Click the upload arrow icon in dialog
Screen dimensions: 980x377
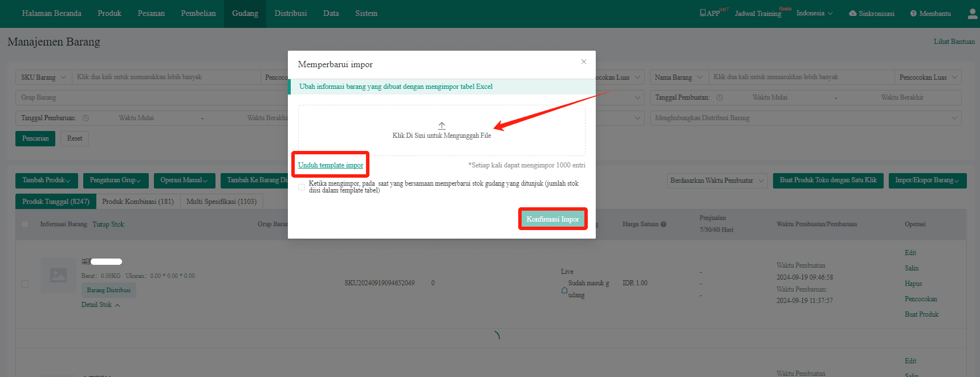tap(441, 125)
